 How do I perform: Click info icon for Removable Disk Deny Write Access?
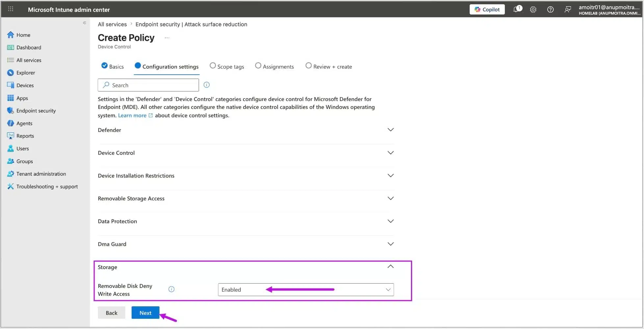coord(171,289)
